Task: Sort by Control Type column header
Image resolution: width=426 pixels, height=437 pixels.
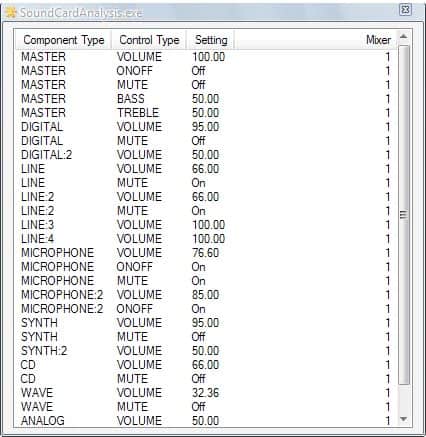Action: [x=149, y=40]
